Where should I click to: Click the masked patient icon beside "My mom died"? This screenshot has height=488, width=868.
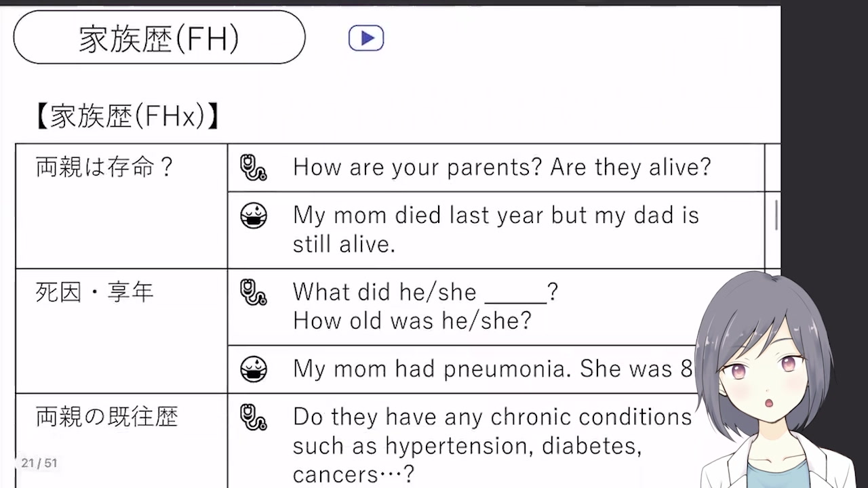click(254, 216)
